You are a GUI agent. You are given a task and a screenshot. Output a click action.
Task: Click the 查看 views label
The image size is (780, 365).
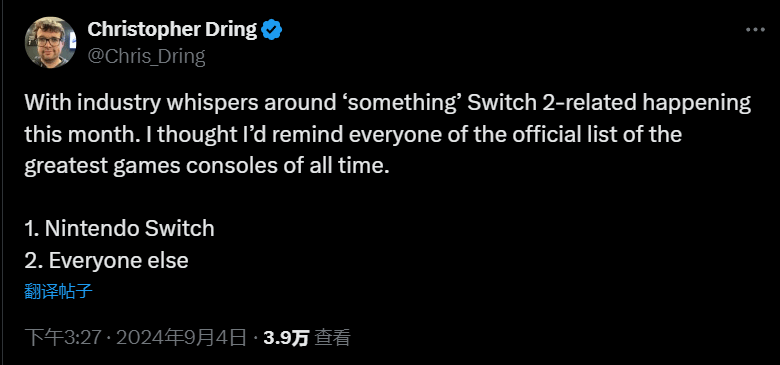pyautogui.click(x=333, y=338)
